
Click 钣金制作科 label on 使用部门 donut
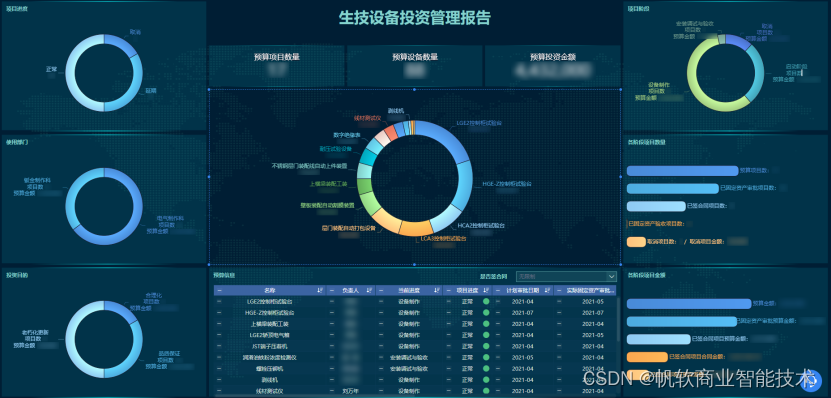coord(37,180)
